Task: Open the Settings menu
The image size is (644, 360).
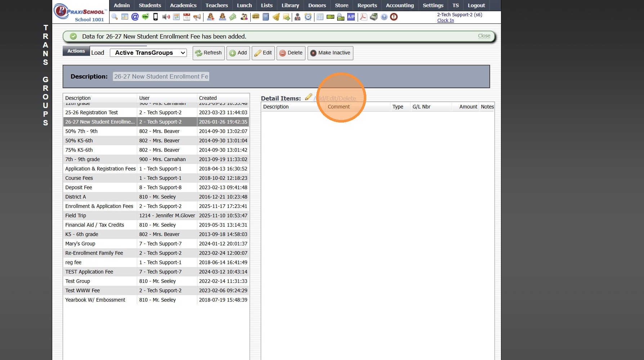Action: (433, 5)
